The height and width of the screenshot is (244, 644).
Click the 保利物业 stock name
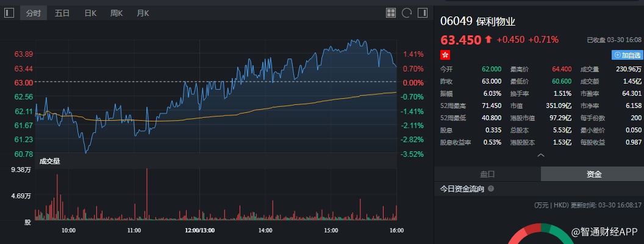[495, 21]
